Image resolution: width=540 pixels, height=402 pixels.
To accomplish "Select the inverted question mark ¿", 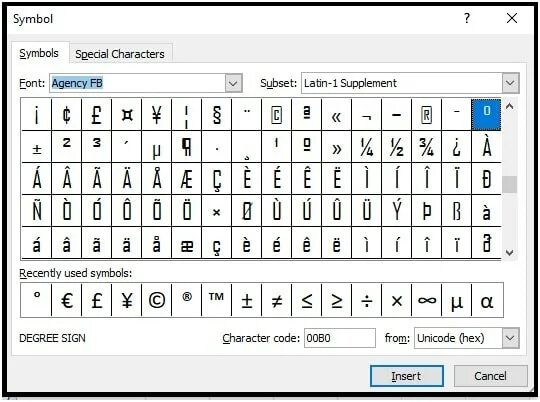I will point(456,147).
